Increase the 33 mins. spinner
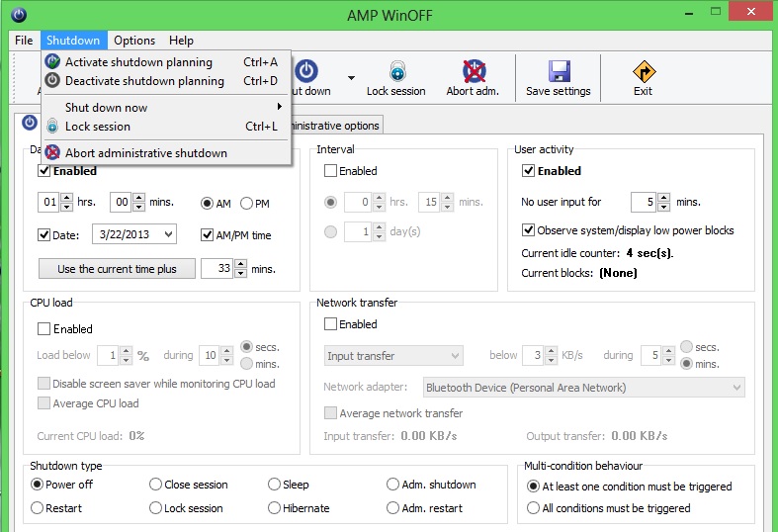 (x=240, y=264)
